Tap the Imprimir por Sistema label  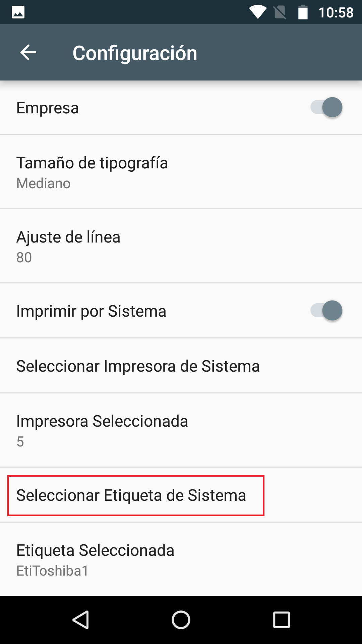[91, 311]
